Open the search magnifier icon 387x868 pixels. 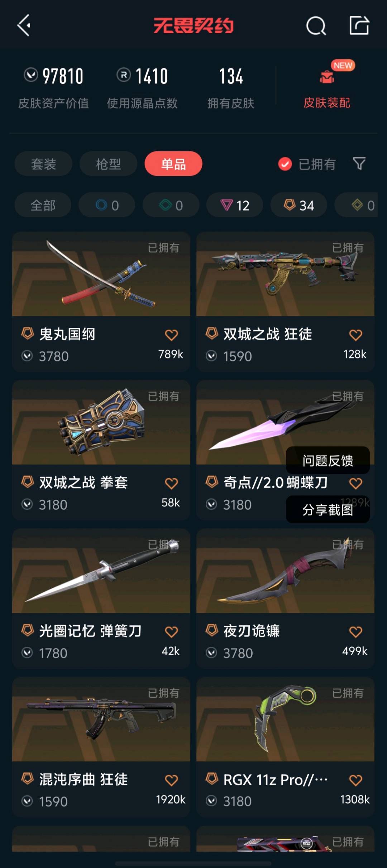click(316, 26)
